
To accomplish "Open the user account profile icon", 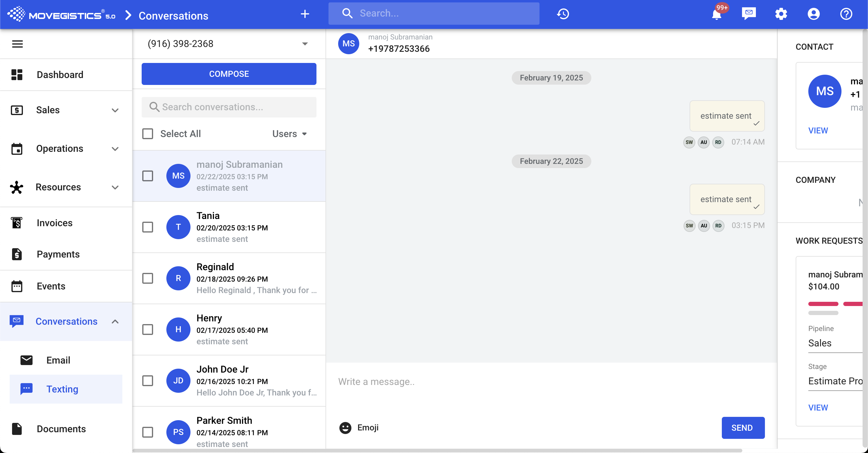I will click(x=813, y=14).
